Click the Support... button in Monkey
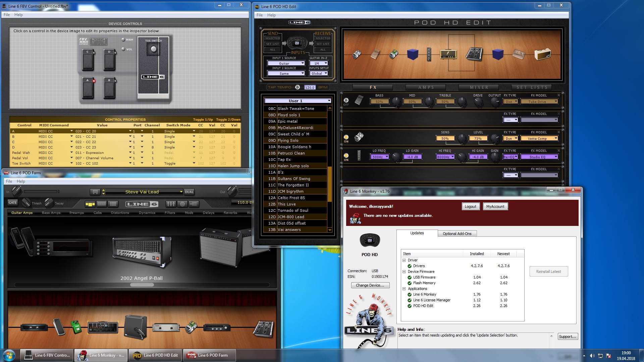Image resolution: width=644 pixels, height=362 pixels. pos(568,337)
